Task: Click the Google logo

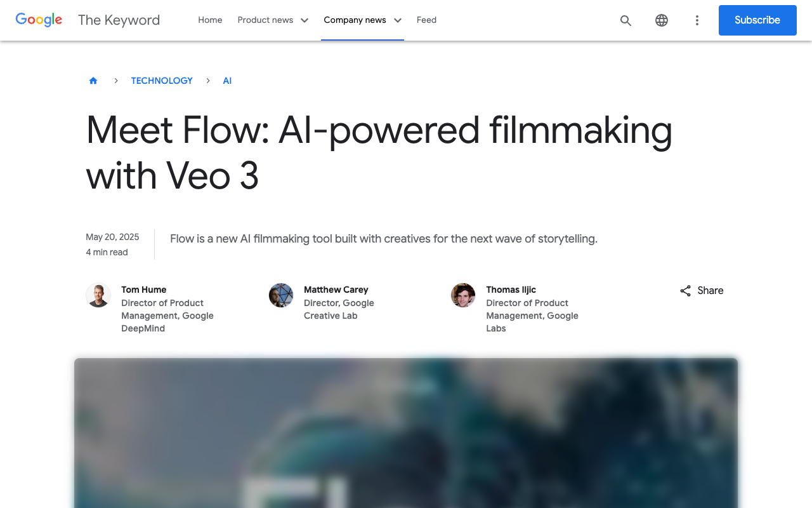Action: click(39, 20)
